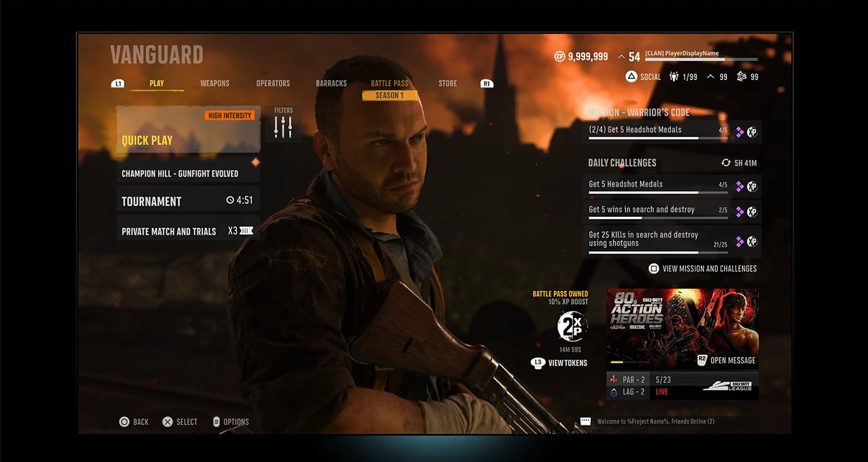The width and height of the screenshot is (868, 462).
Task: Open the Store tab
Action: coord(448,83)
